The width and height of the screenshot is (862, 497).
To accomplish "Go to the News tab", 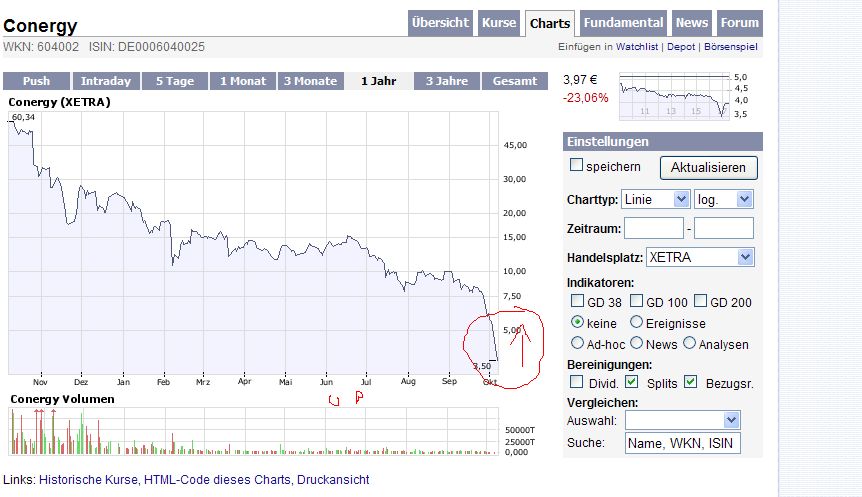I will click(x=691, y=23).
